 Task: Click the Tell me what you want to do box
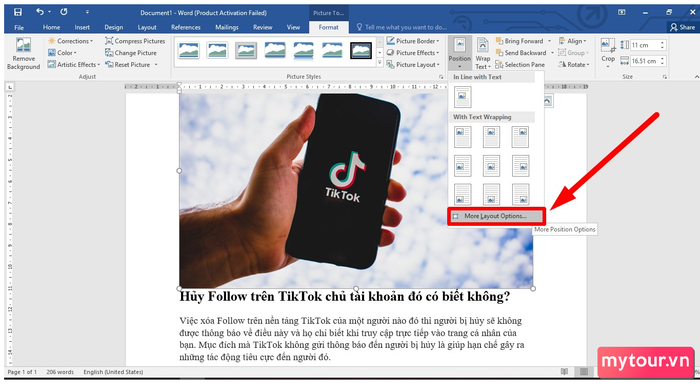(402, 27)
